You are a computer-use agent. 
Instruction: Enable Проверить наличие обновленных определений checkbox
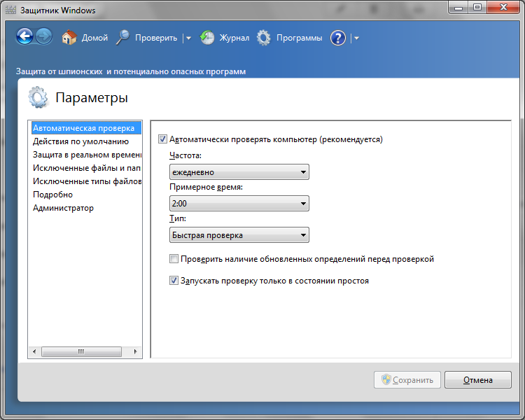(x=174, y=258)
